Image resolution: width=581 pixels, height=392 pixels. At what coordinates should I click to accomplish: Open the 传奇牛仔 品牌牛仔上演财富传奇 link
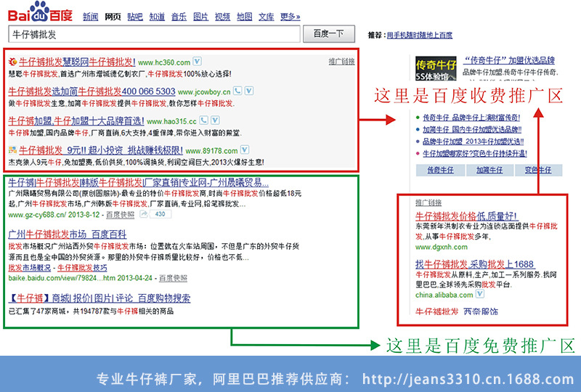point(471,118)
